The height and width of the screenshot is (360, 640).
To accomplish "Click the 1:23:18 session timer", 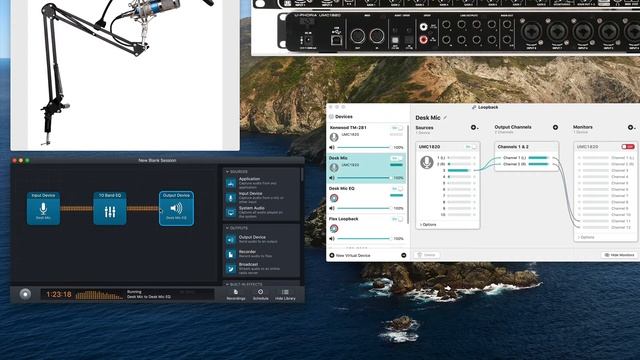I will coord(59,294).
